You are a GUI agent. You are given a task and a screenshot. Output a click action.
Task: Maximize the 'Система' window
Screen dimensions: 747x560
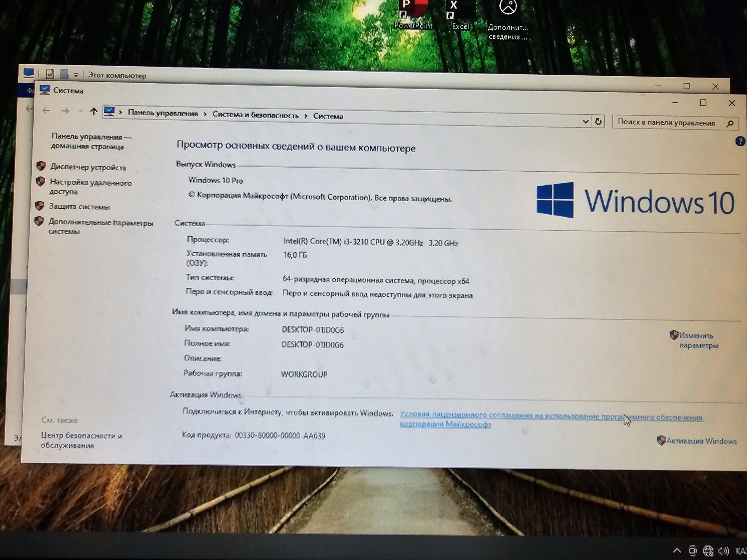[703, 103]
